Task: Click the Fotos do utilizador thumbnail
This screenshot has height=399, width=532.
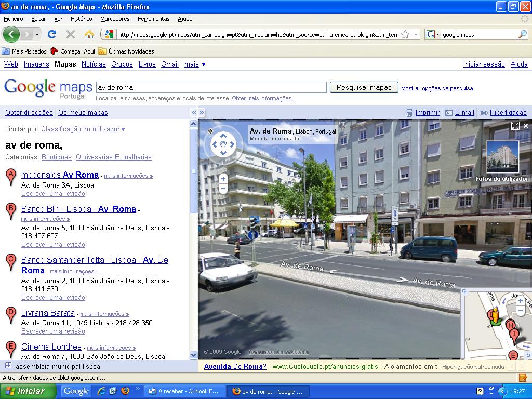Action: (503, 157)
